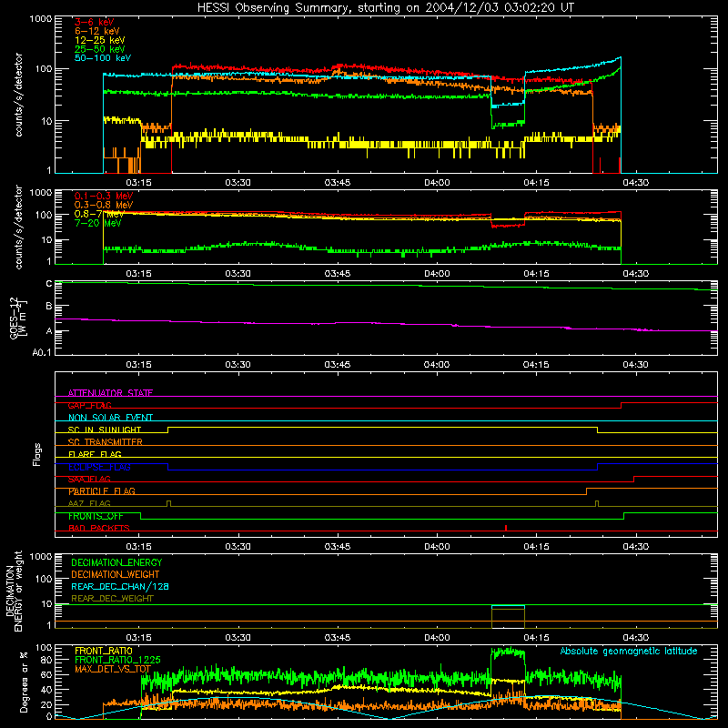Click the red BAD_PACKETS spike near 04:10
728x728 pixels.
pyautogui.click(x=506, y=528)
